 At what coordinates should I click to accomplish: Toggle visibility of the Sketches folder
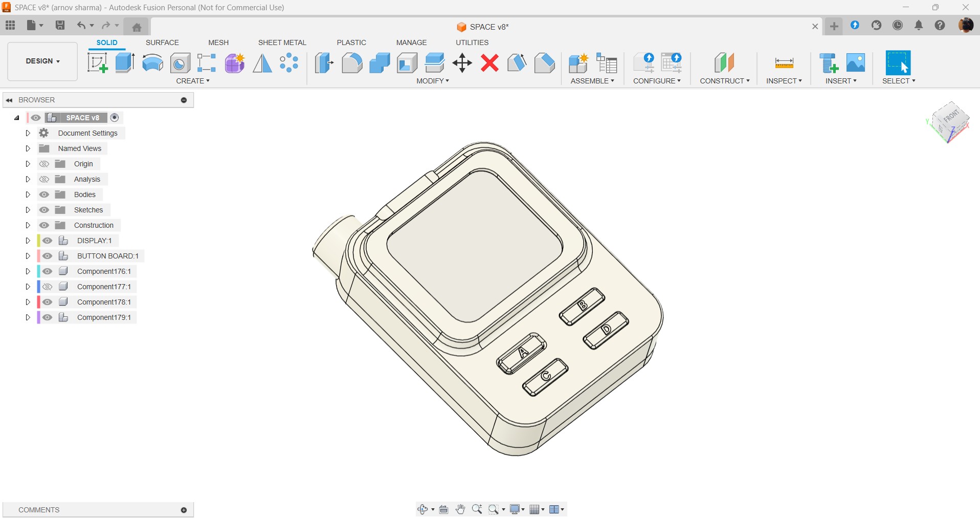pyautogui.click(x=44, y=210)
